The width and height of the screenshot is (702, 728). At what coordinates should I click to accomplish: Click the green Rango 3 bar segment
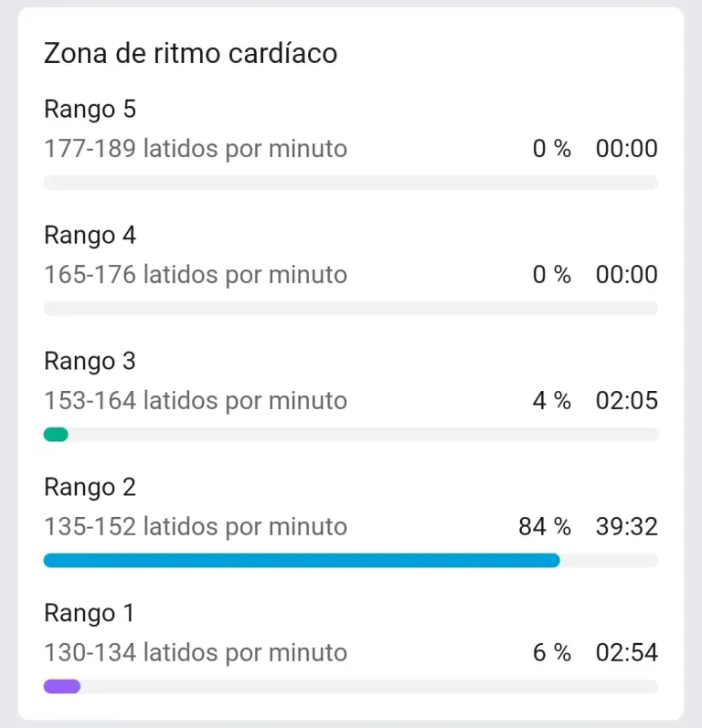coord(56,435)
